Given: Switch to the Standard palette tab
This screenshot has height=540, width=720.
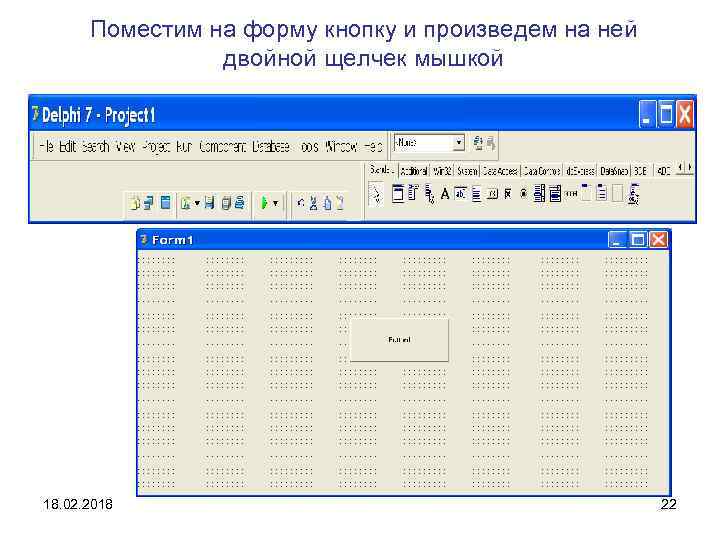Looking at the screenshot, I should click(381, 170).
